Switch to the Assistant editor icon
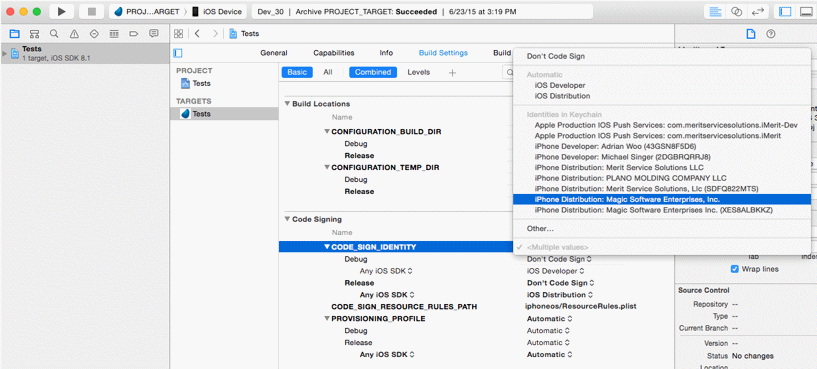The image size is (817, 369). (736, 11)
